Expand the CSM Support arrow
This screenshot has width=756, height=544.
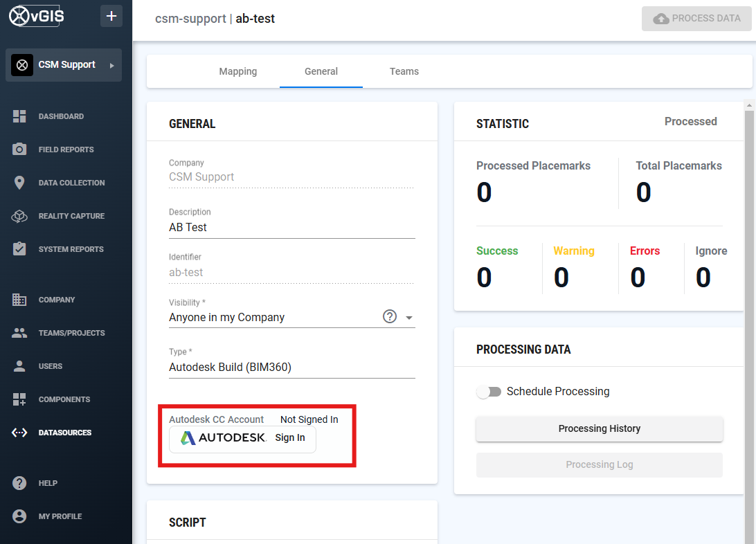coord(112,66)
